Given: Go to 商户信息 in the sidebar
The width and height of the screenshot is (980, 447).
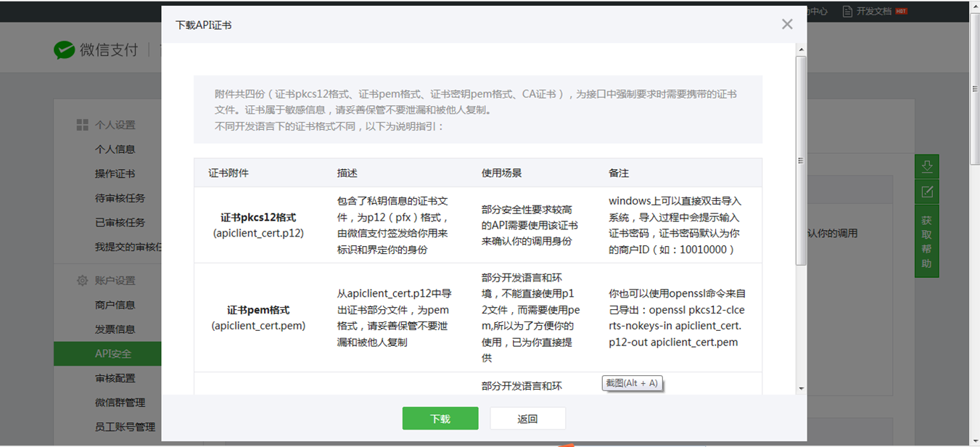Looking at the screenshot, I should [115, 305].
